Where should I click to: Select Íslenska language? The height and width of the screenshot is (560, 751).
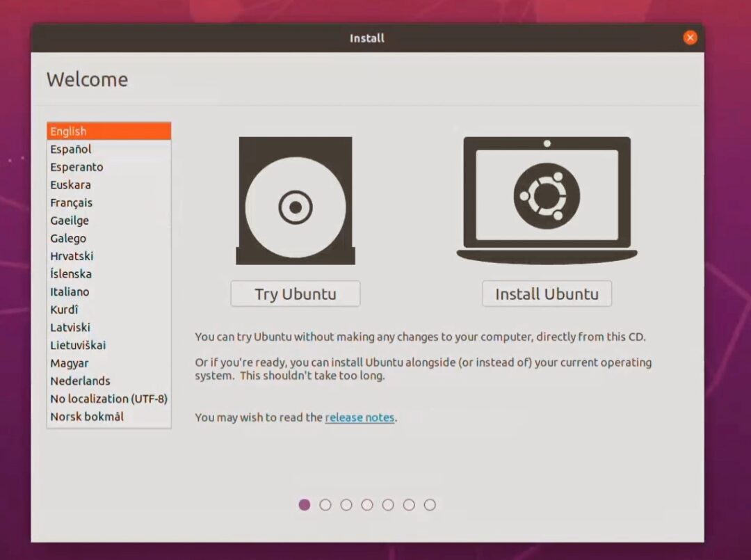[108, 273]
